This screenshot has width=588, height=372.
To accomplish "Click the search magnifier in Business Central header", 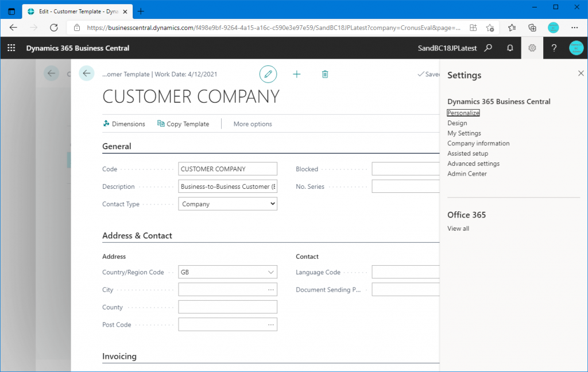I will [x=488, y=48].
